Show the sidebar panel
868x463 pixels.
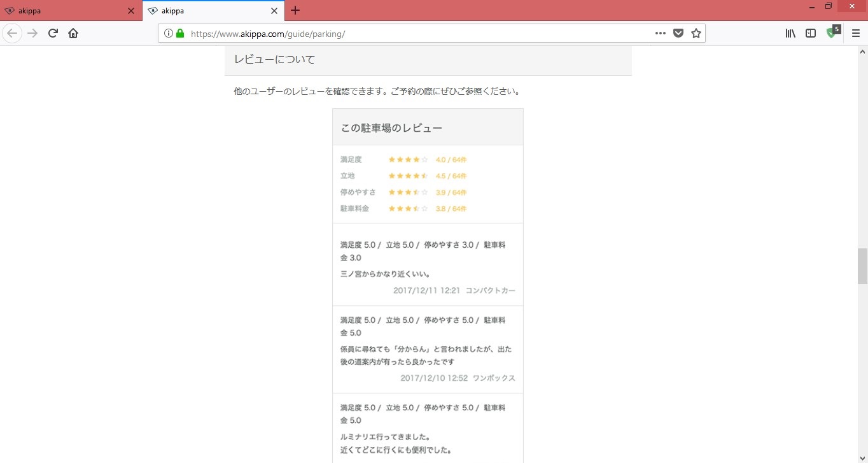(x=811, y=33)
